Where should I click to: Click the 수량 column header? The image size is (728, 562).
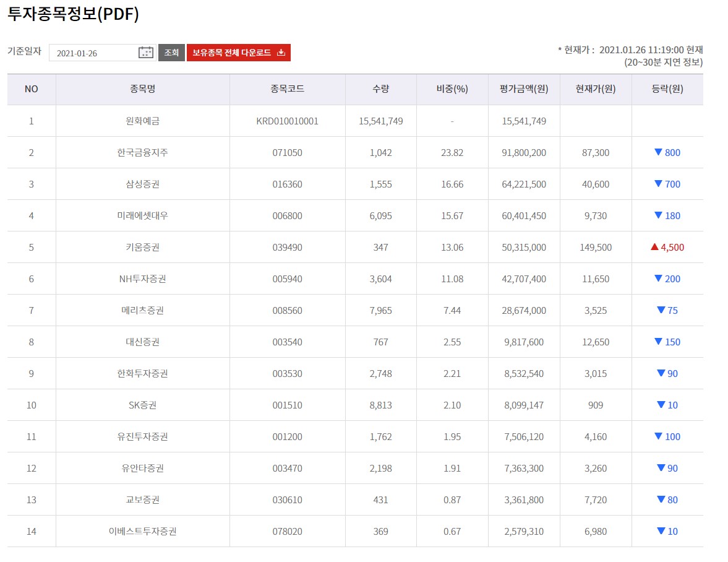[381, 89]
